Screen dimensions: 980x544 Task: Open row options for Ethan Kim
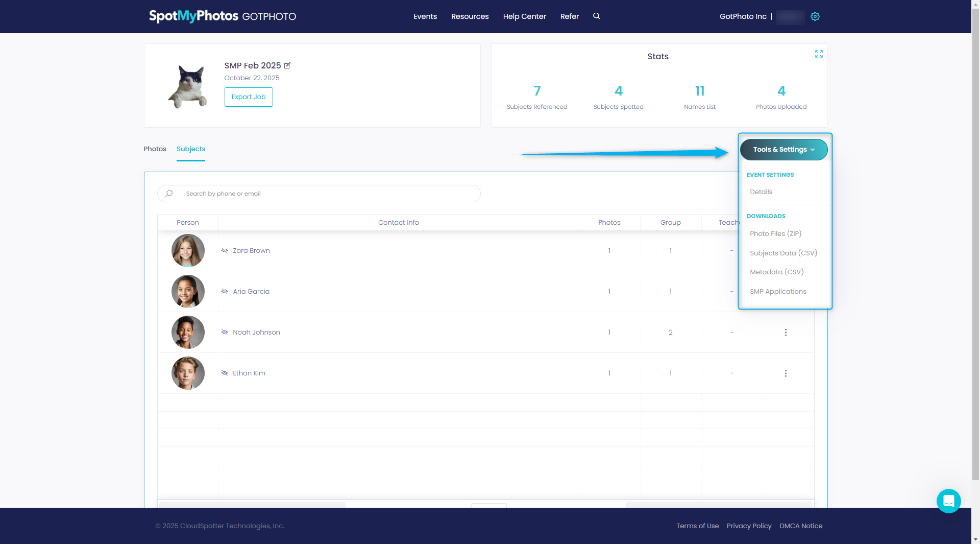786,373
